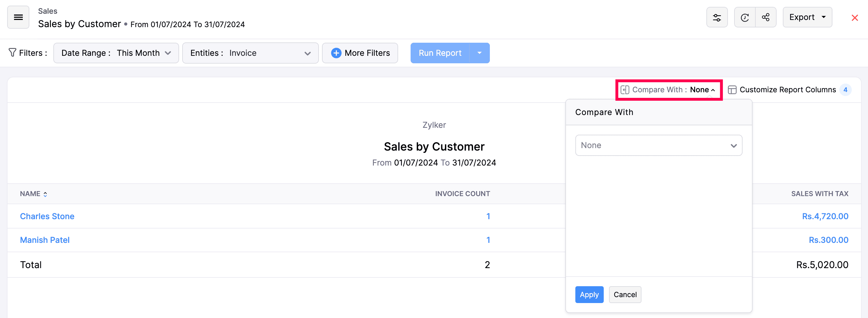Click the filter funnel icon next to Filters
This screenshot has height=318, width=868.
(x=12, y=53)
